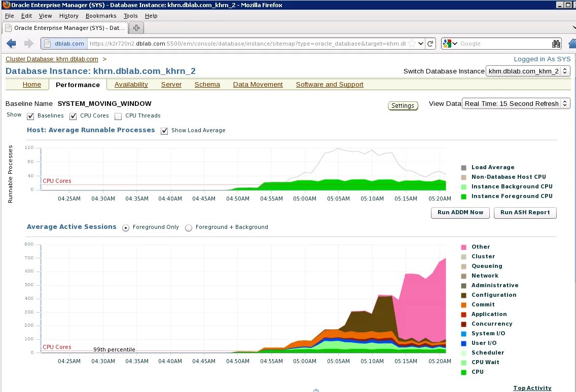
Task: Click the page icon in the address bar
Action: pos(47,44)
